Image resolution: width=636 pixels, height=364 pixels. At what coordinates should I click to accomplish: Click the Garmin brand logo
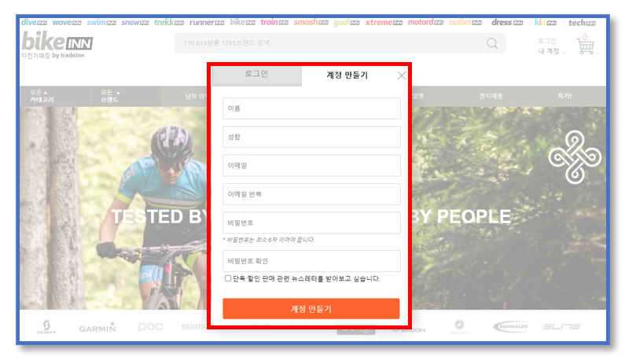click(98, 327)
